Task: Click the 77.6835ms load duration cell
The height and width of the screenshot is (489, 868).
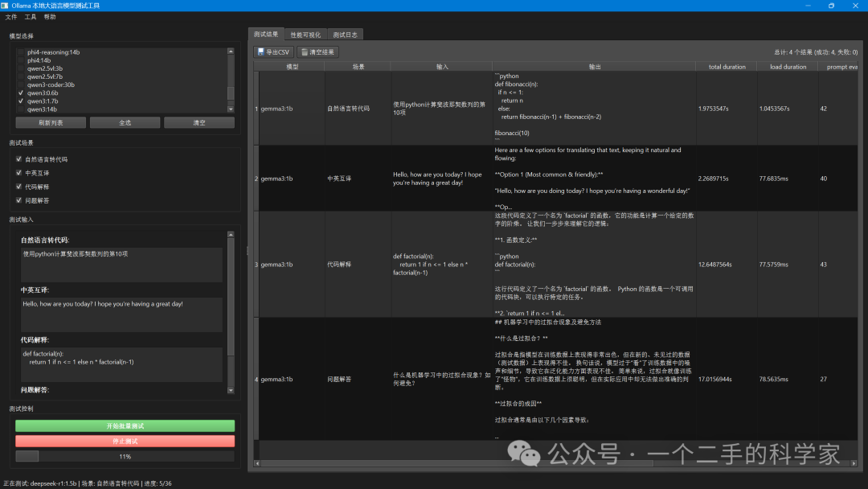Action: (x=787, y=179)
